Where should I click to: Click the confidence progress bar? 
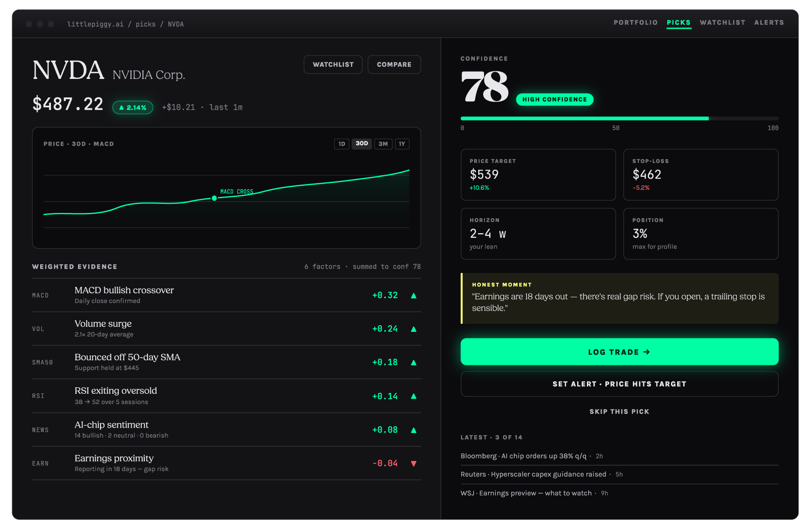619,119
